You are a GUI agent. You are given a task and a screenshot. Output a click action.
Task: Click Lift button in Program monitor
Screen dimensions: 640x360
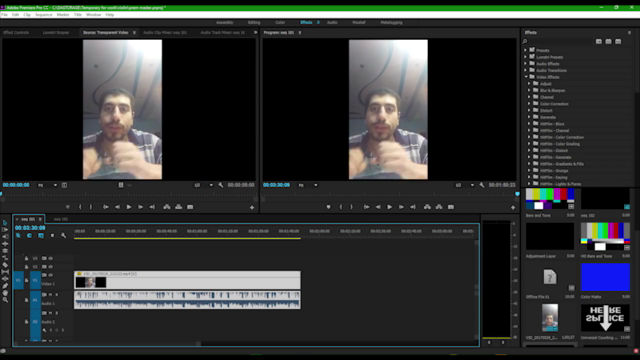(x=427, y=207)
